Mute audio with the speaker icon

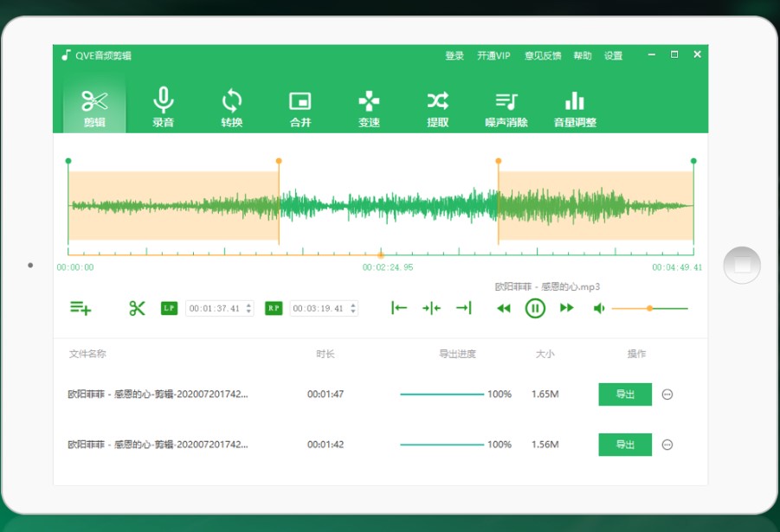pos(598,308)
